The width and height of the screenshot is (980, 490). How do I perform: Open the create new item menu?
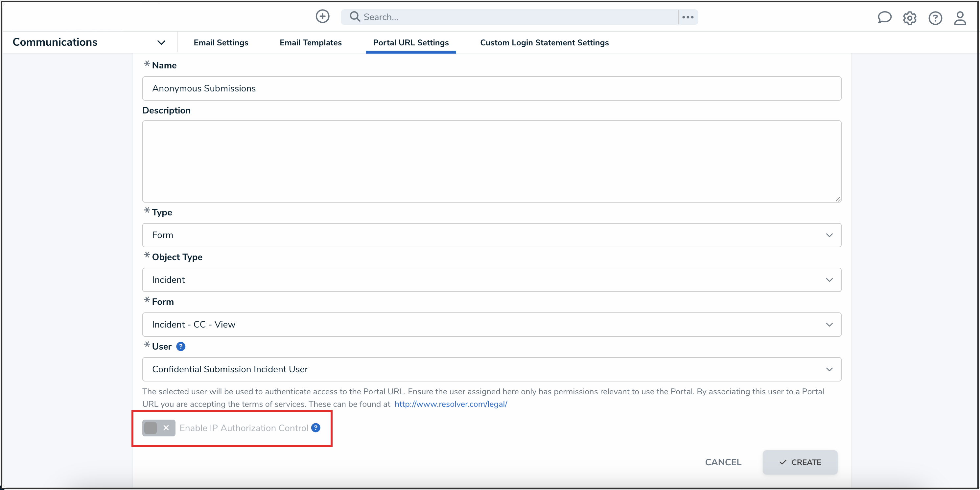click(x=322, y=16)
